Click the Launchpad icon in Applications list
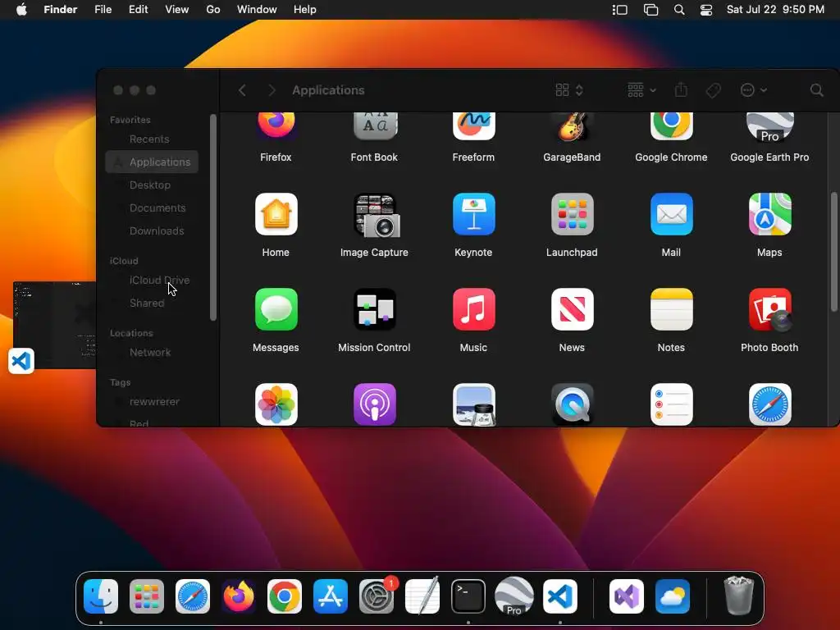The height and width of the screenshot is (630, 840). tap(572, 214)
